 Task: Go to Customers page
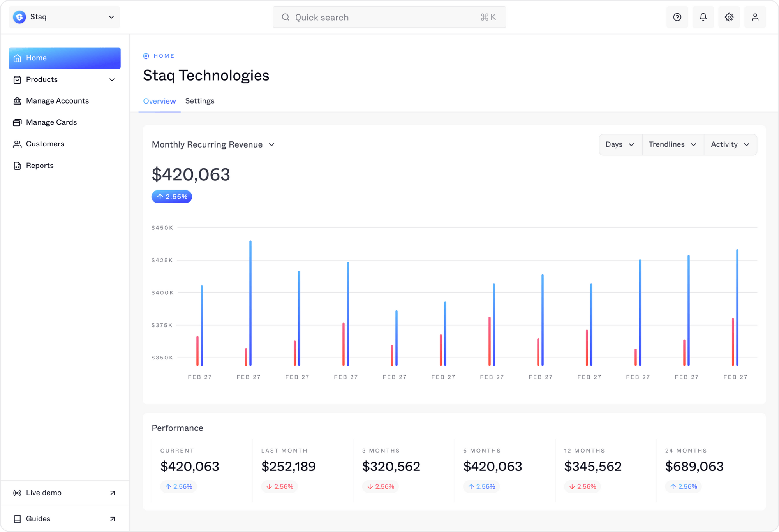tap(64, 144)
